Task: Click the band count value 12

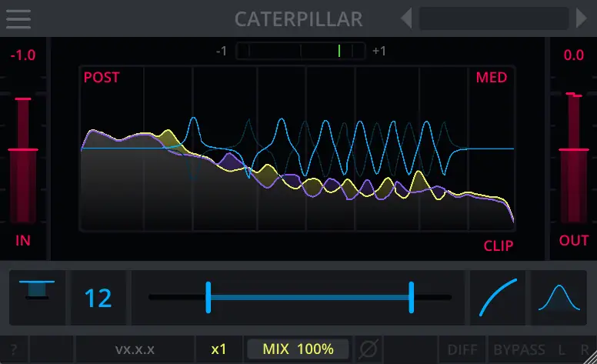Action: coord(98,297)
